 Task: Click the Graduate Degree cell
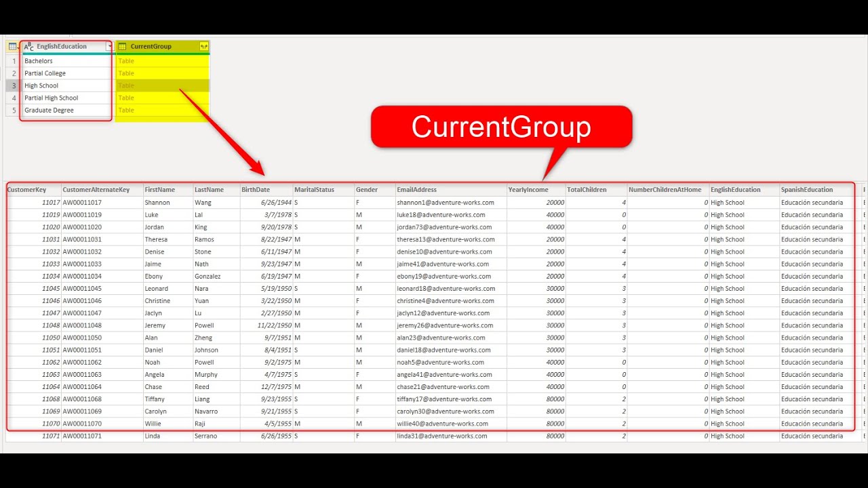66,110
